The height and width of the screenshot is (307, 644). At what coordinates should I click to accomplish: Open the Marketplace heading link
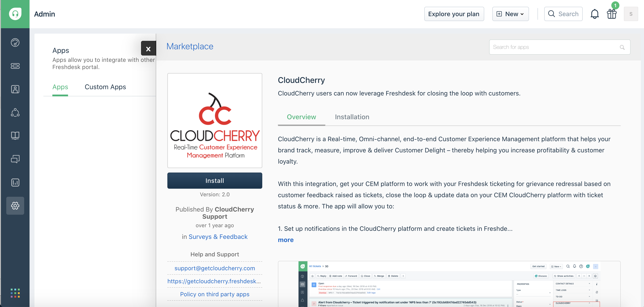190,46
